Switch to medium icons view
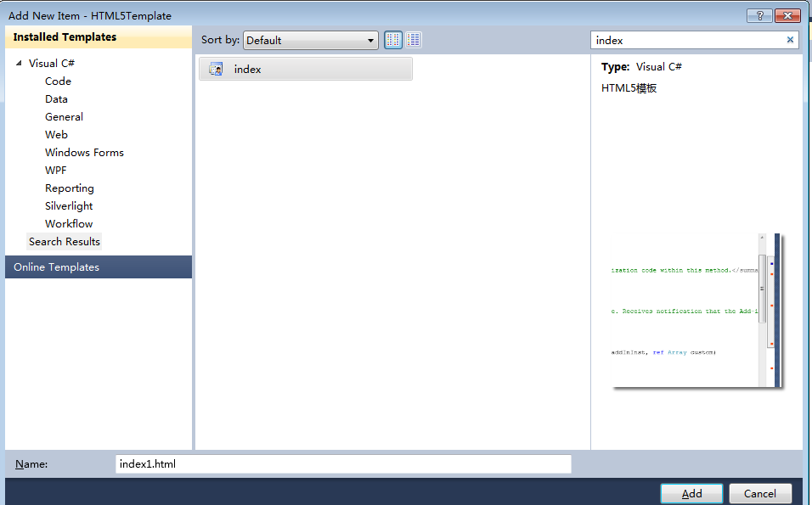The height and width of the screenshot is (505, 812). 393,40
